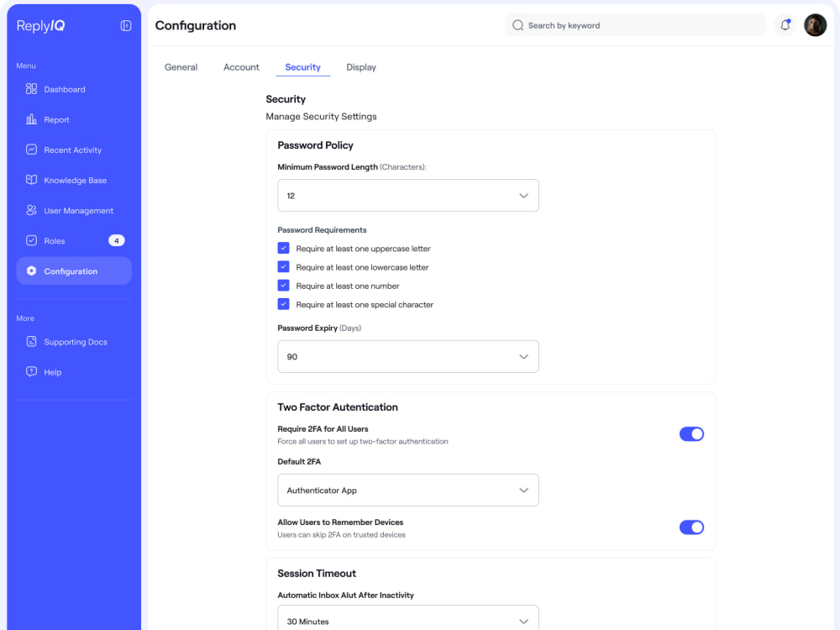Screen dimensions: 840x630
Task: Click the Roles badge showing 4
Action: tap(116, 240)
